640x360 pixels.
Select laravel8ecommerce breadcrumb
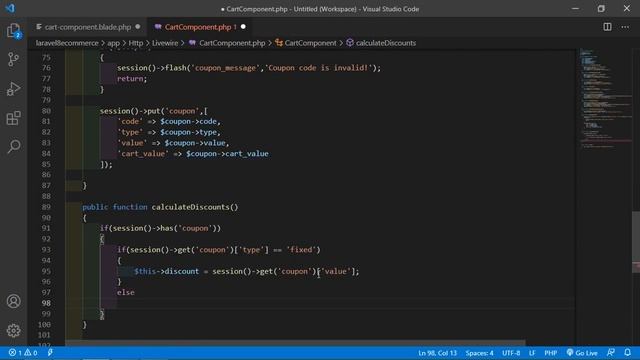coord(67,43)
